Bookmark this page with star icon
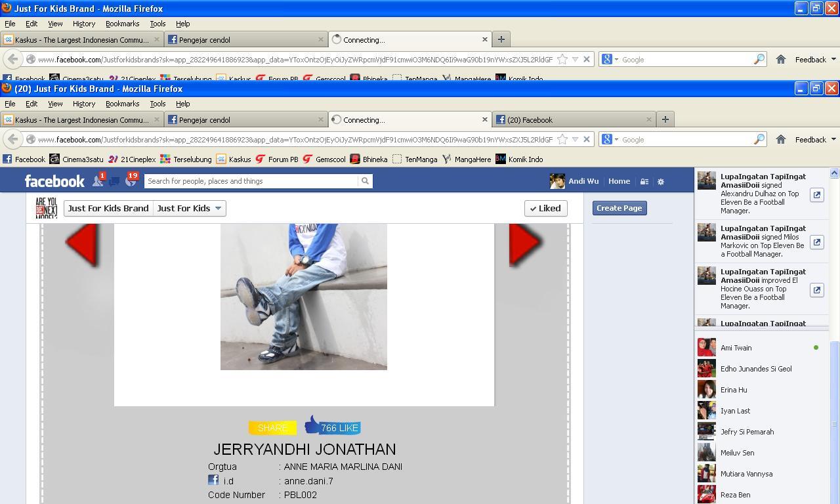 [562, 139]
